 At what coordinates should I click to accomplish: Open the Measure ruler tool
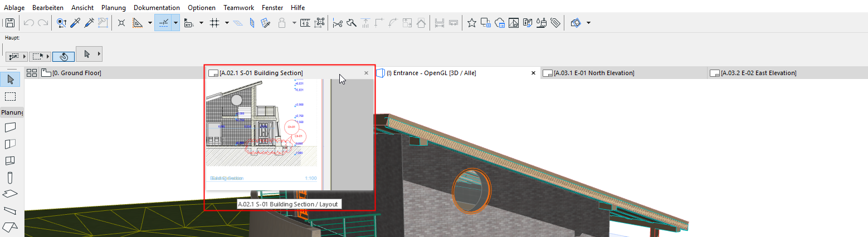[x=304, y=23]
